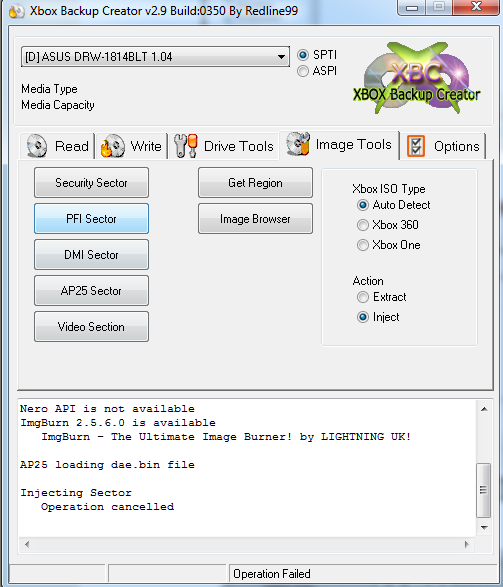Click the XBOX Backup Creator logo
The height and width of the screenshot is (587, 503).
[417, 78]
